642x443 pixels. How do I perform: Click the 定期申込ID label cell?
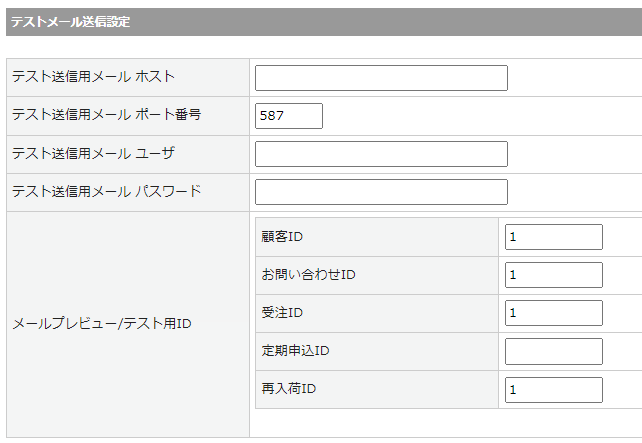pyautogui.click(x=295, y=351)
